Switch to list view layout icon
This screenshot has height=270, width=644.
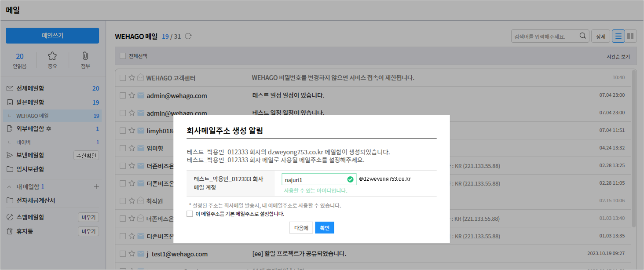click(x=618, y=36)
